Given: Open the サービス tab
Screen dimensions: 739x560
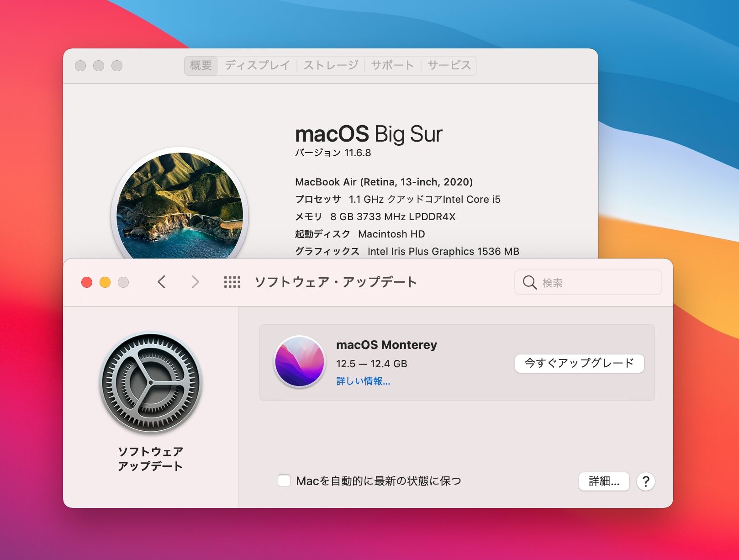Looking at the screenshot, I should coord(449,65).
